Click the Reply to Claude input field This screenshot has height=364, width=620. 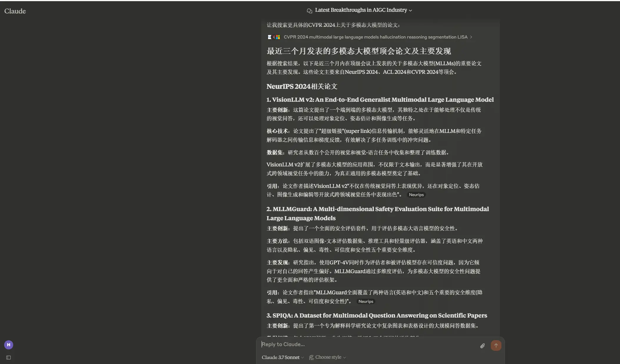point(368,344)
